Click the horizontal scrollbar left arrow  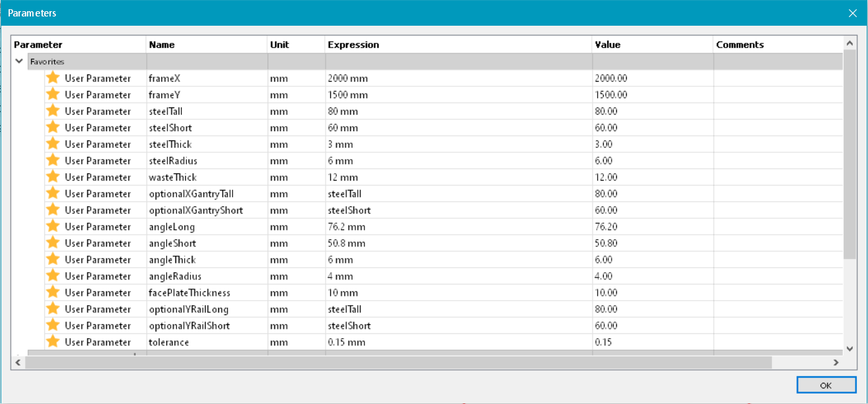18,362
